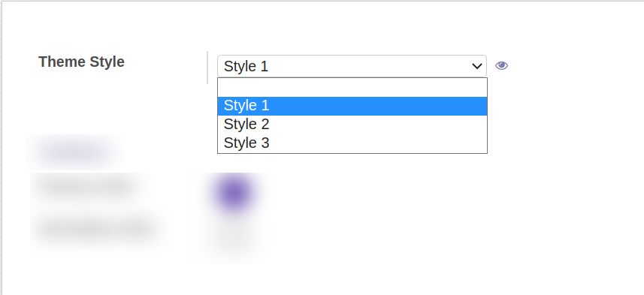The image size is (644, 295).
Task: Click the Theme Style field label
Action: coord(81,62)
